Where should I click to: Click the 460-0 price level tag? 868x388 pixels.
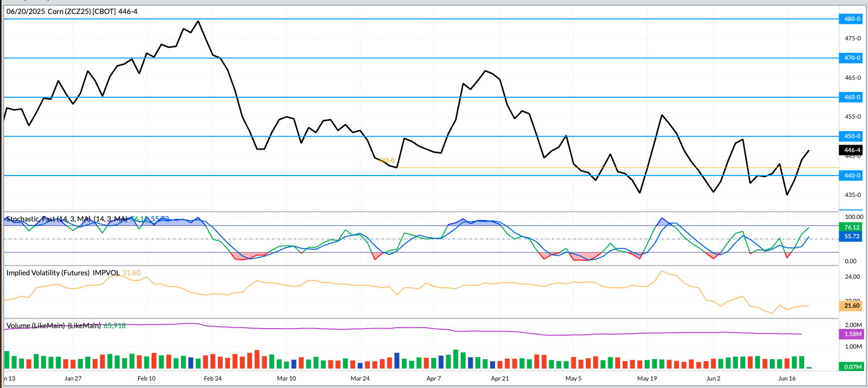pyautogui.click(x=852, y=97)
